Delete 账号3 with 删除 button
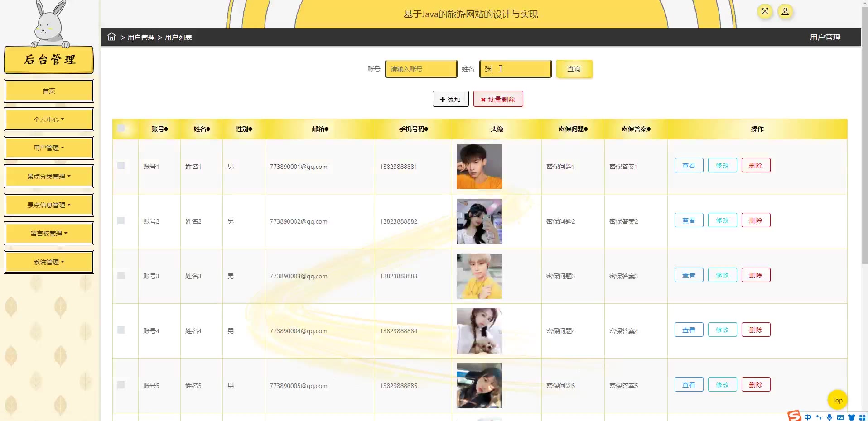Viewport: 868px width, 421px height. tap(756, 275)
